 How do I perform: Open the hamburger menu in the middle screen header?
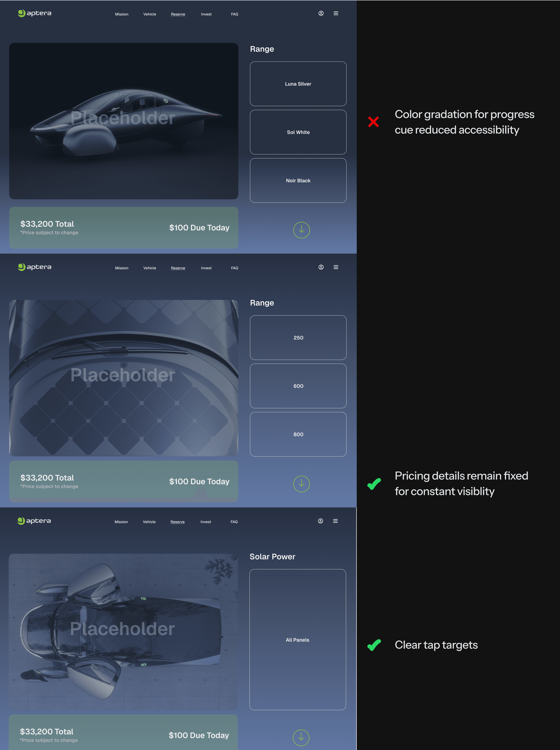coord(336,267)
